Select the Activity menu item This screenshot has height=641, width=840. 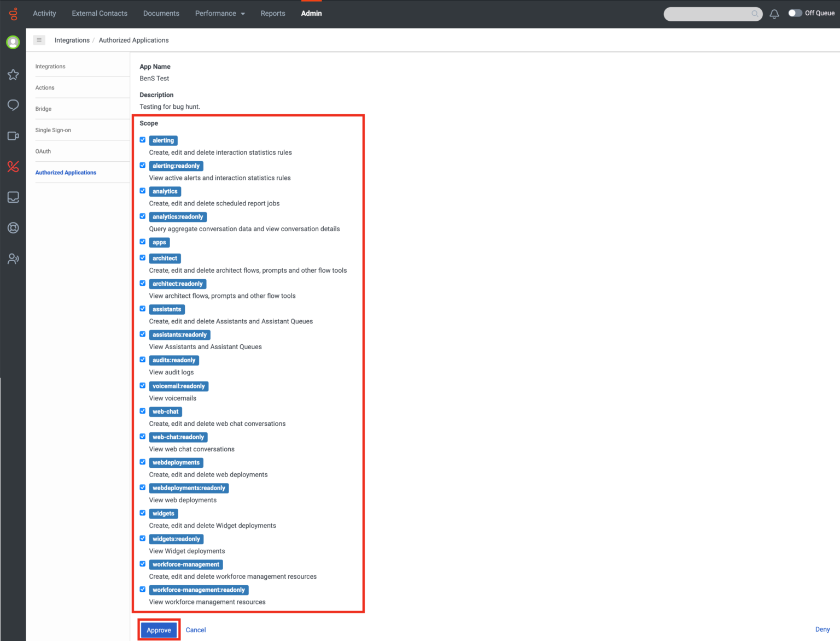[x=44, y=13]
